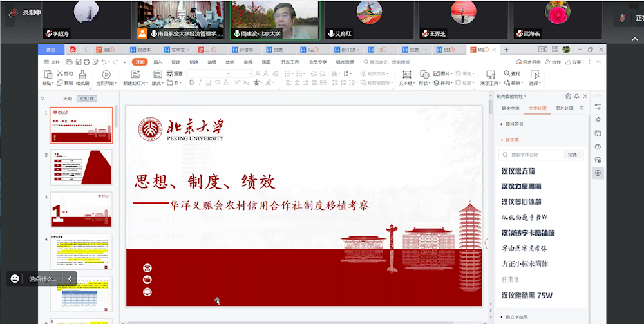The height and width of the screenshot is (324, 644).
Task: Open the Layout (版式) dropdown
Action: pyautogui.click(x=158, y=82)
